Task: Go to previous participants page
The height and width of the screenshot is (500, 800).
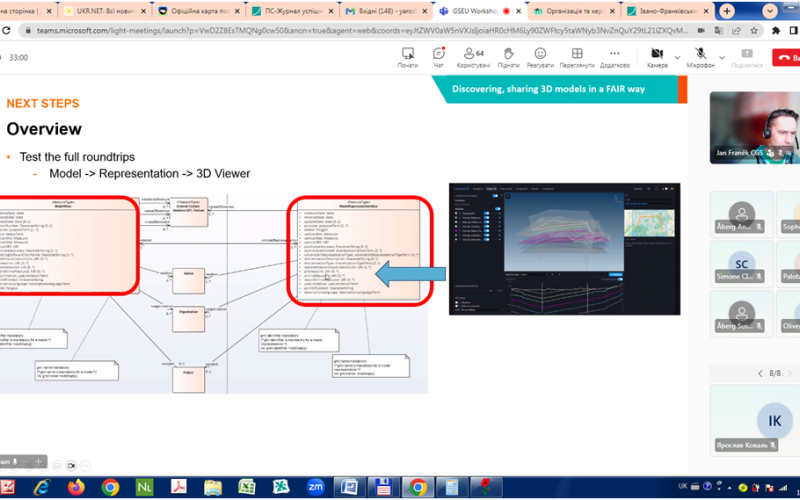Action: click(760, 373)
